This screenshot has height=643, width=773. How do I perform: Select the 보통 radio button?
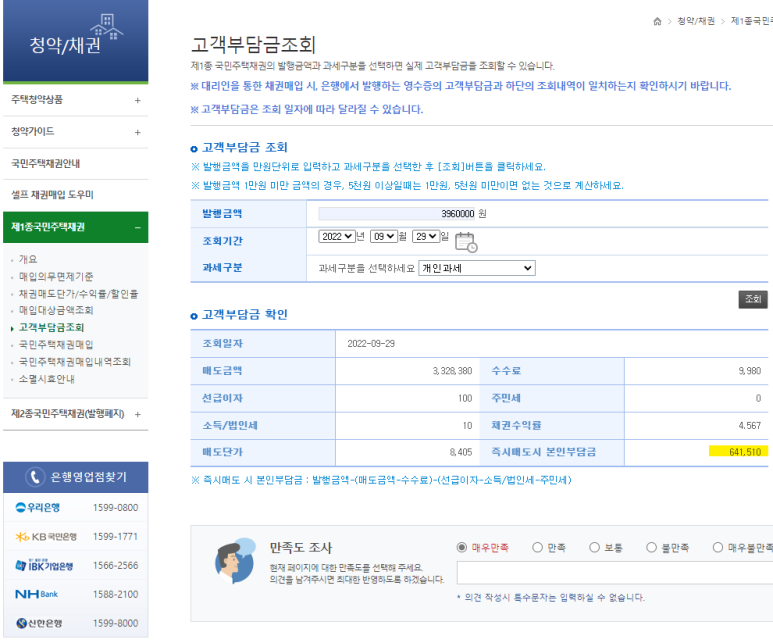click(595, 547)
